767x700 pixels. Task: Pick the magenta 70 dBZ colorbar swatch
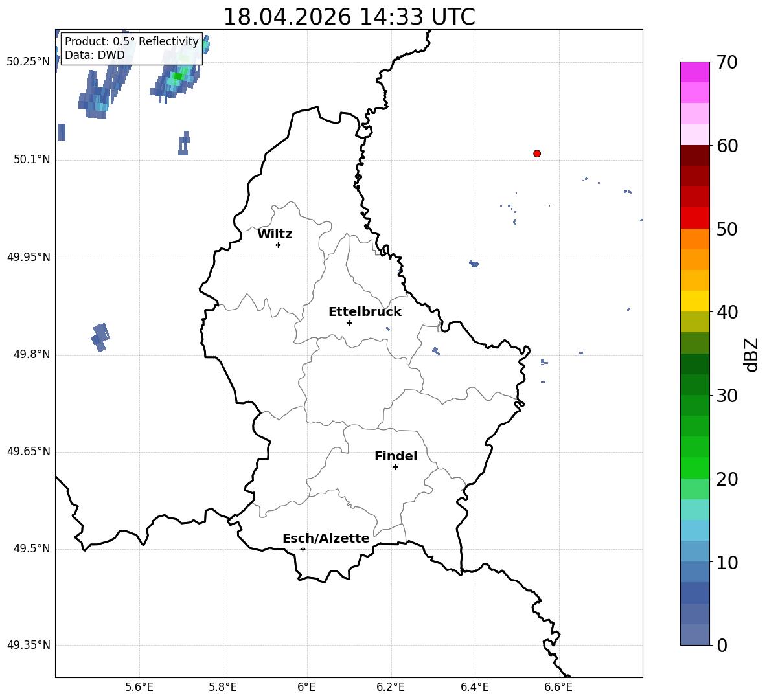coord(694,72)
